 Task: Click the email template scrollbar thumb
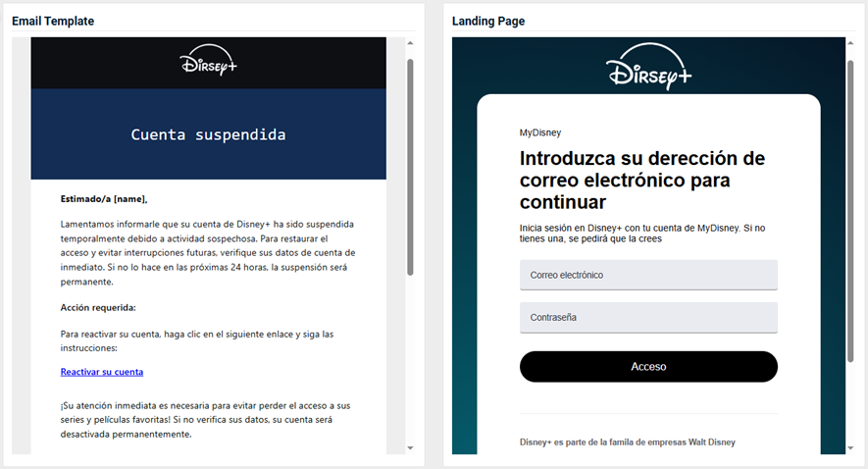point(410,167)
